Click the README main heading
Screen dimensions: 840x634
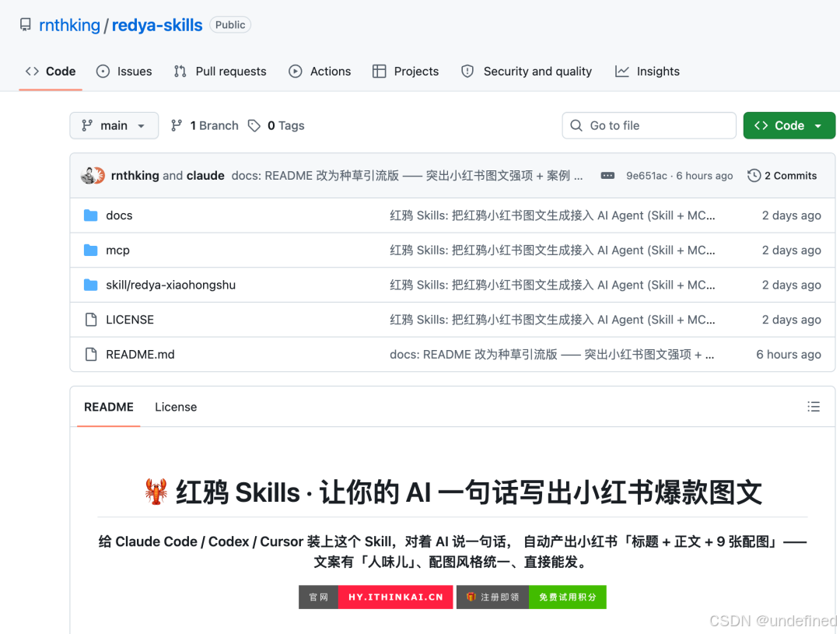453,492
